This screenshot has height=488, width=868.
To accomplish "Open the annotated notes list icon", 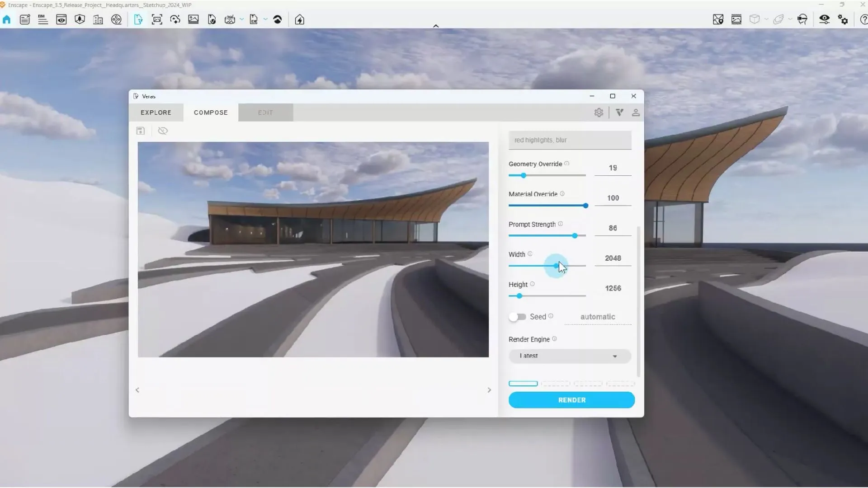I will tap(25, 19).
